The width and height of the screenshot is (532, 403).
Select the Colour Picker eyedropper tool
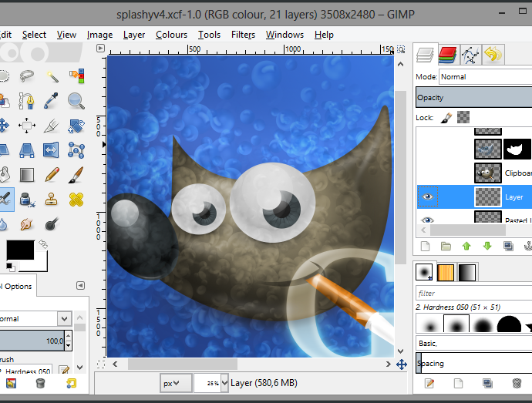pyautogui.click(x=52, y=101)
